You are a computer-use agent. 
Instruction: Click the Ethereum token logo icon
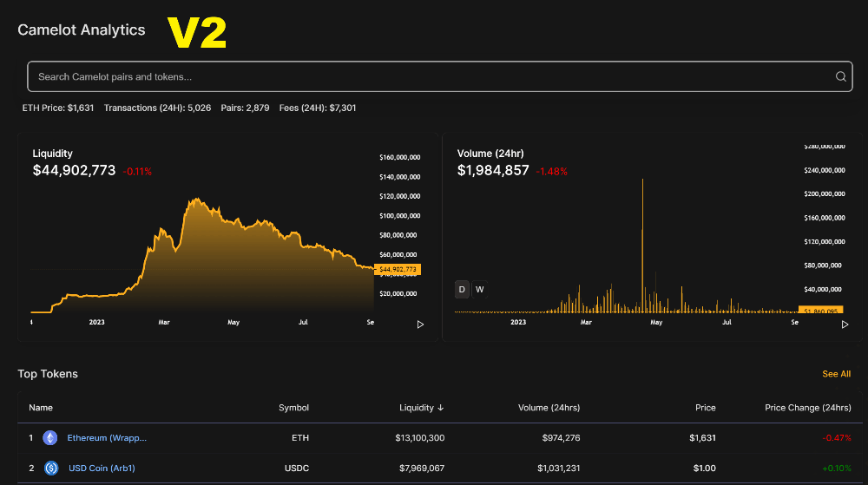(50, 438)
